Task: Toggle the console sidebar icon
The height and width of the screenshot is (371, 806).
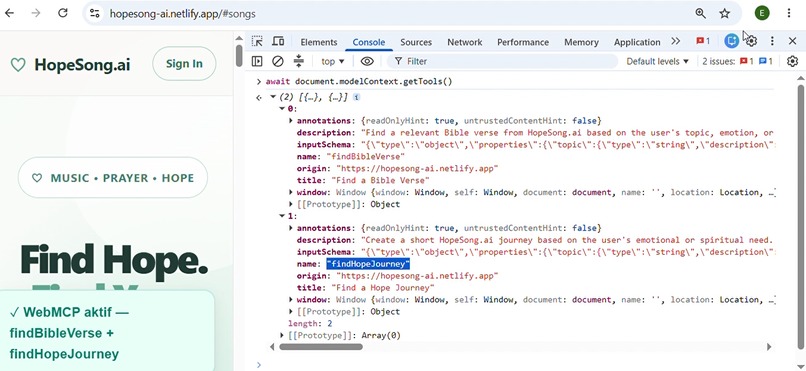Action: tap(257, 61)
